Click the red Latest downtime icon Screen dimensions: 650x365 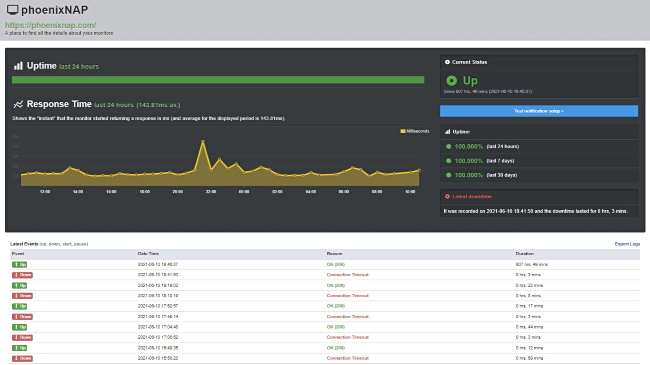[x=447, y=197]
